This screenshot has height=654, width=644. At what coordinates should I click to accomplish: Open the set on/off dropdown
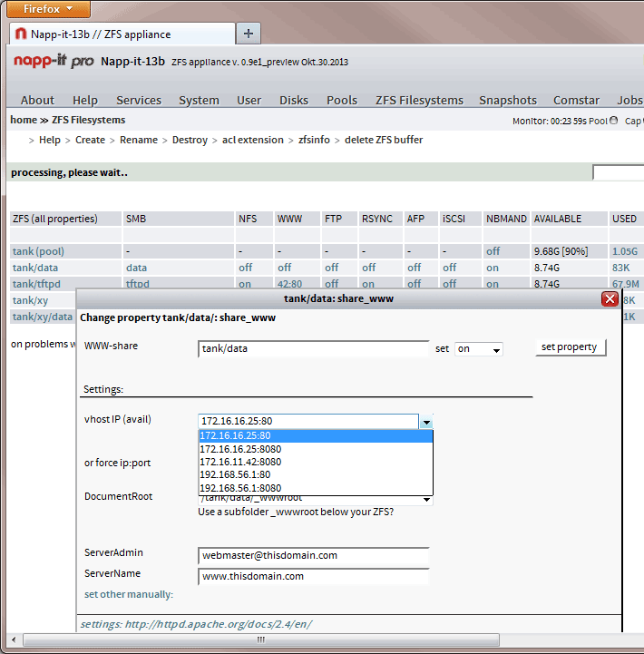[478, 348]
